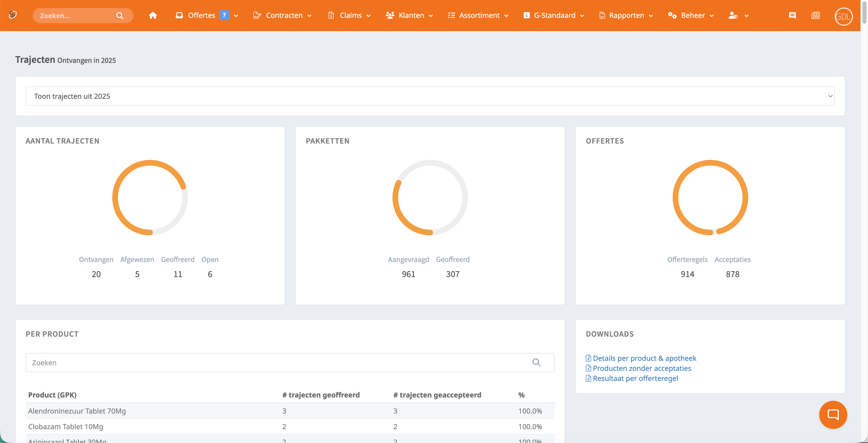Open the Offertes dropdown menu
This screenshot has width=868, height=443.
pyautogui.click(x=207, y=16)
